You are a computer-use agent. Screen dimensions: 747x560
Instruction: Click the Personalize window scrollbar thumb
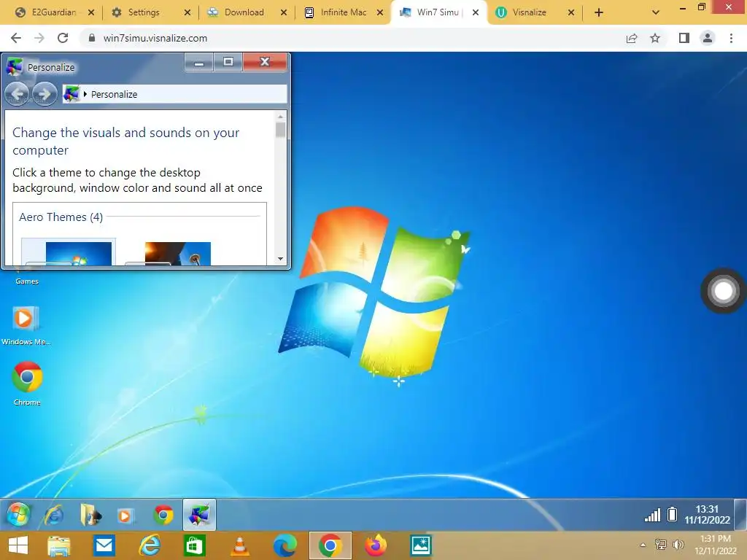[x=281, y=130]
